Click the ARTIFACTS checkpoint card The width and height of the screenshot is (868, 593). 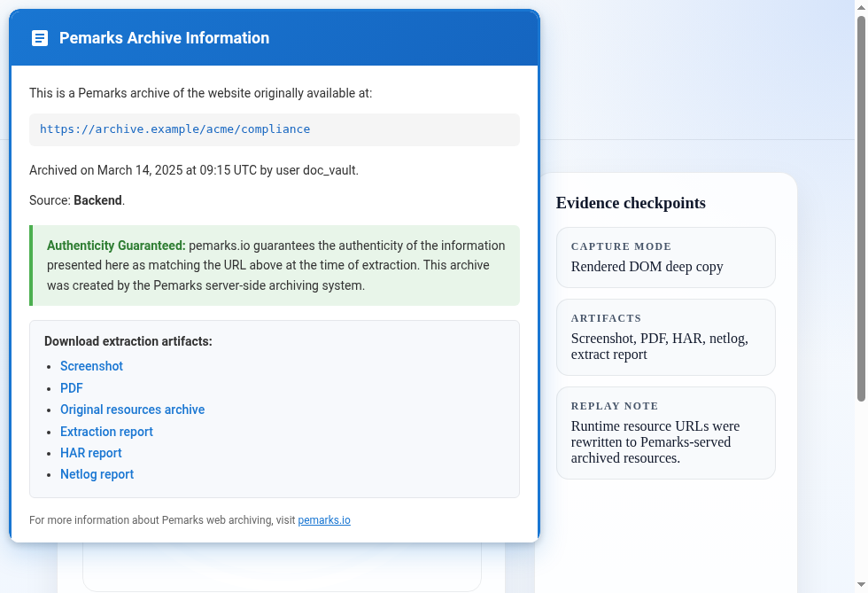(x=666, y=338)
